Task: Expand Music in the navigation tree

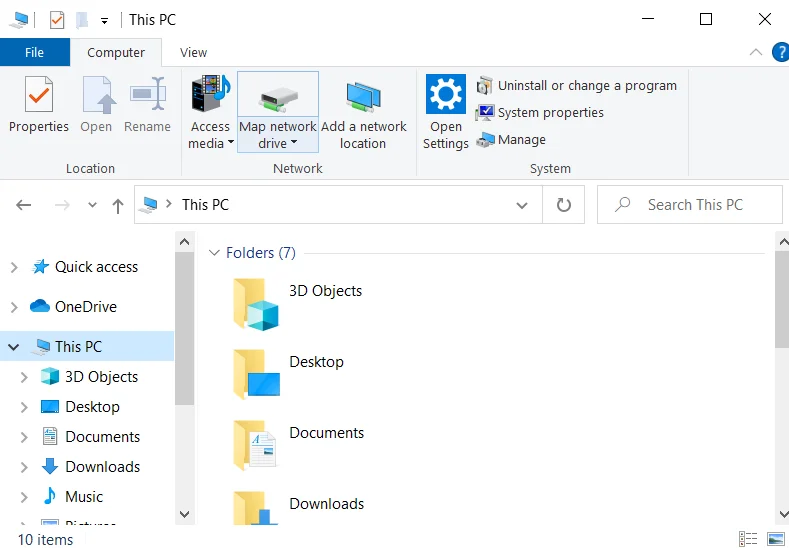Action: (24, 497)
